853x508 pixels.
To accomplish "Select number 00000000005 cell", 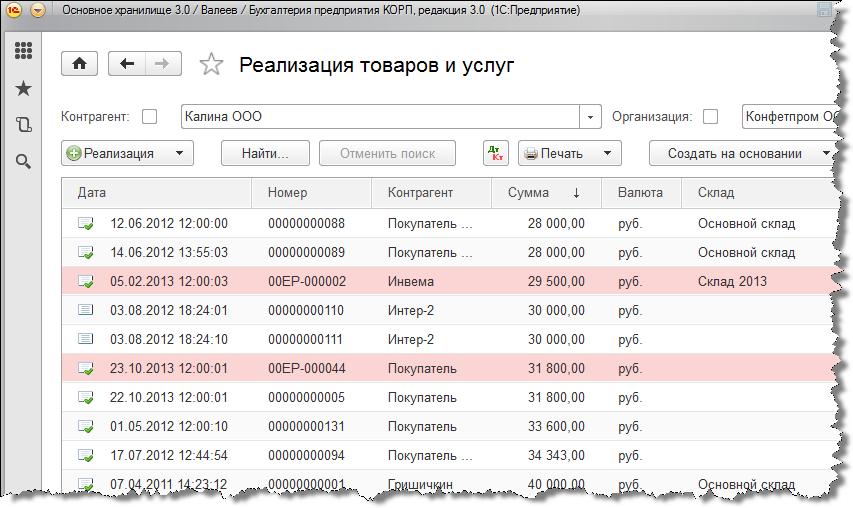I will pos(306,398).
